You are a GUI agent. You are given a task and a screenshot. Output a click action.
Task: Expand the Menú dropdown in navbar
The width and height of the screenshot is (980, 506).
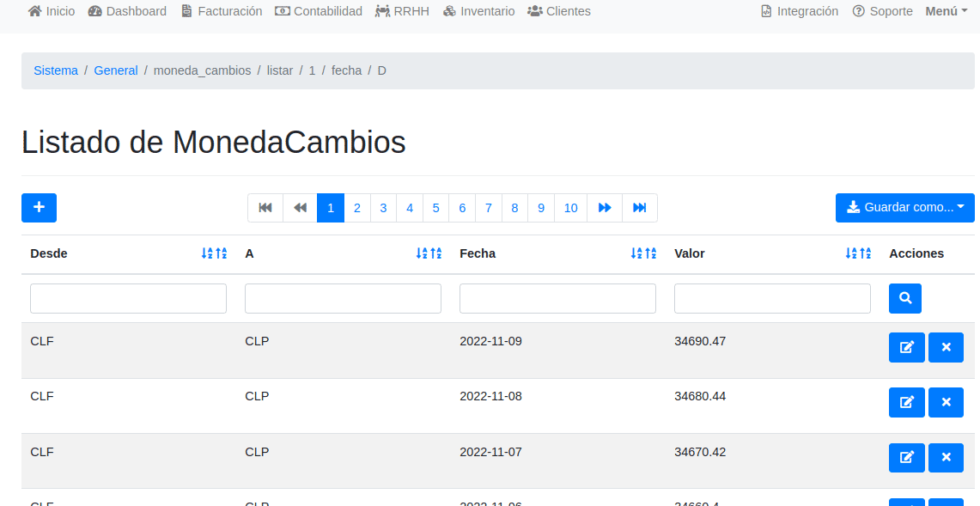[x=946, y=11]
